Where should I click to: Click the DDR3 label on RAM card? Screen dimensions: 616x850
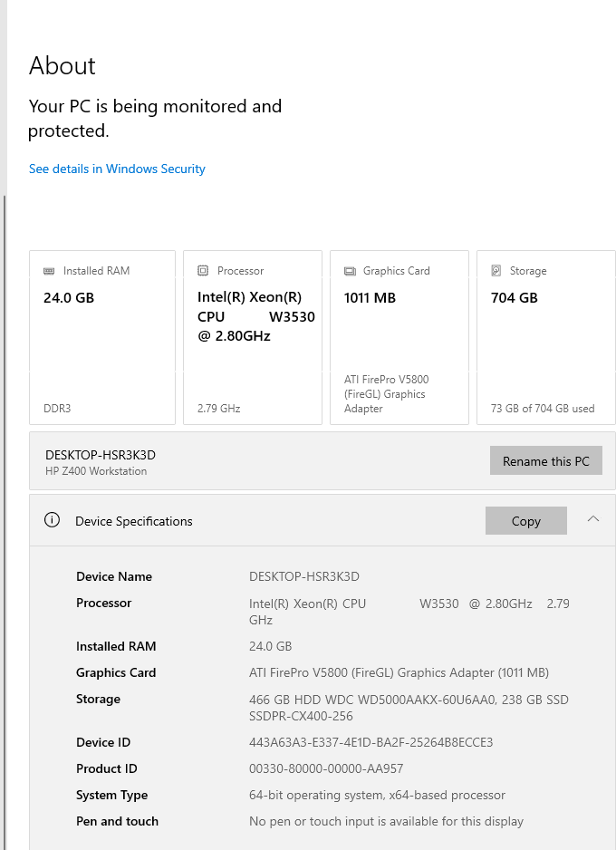[x=54, y=409]
